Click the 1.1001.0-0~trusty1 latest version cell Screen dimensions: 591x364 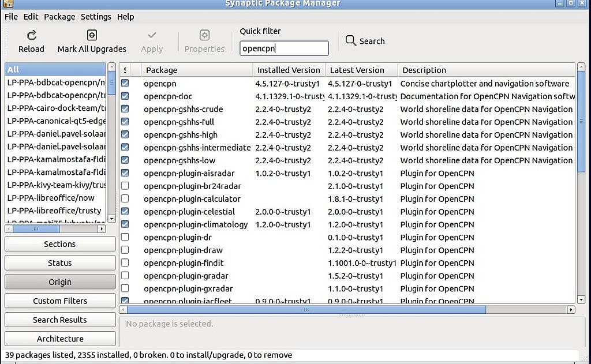coord(362,263)
